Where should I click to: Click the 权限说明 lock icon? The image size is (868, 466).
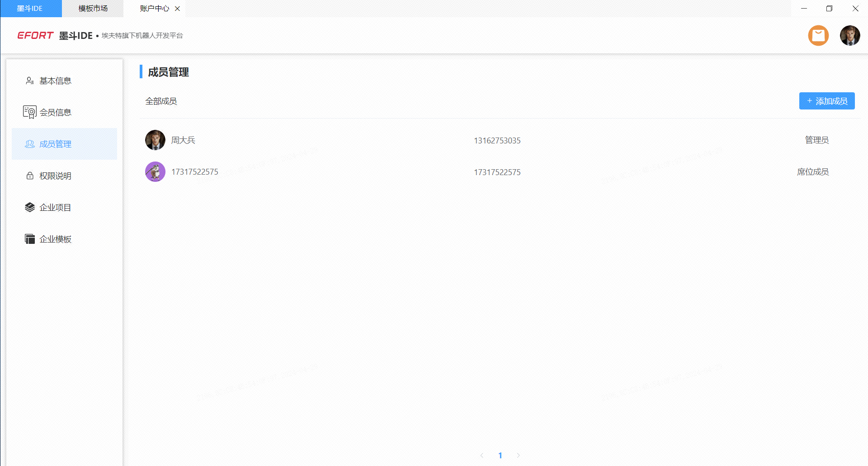coord(30,176)
